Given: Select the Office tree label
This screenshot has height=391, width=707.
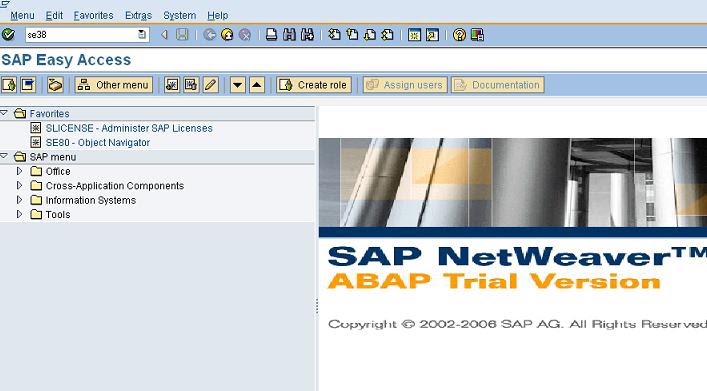Looking at the screenshot, I should [x=58, y=171].
